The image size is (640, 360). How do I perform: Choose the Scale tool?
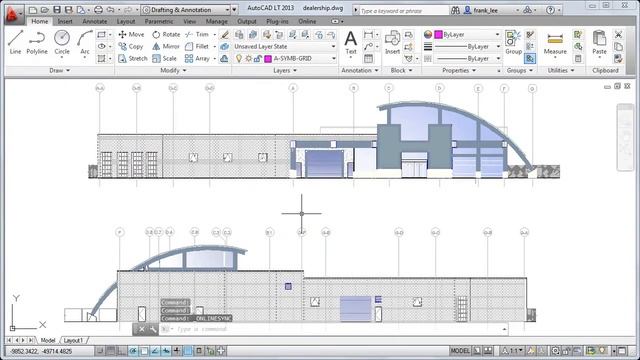164,58
